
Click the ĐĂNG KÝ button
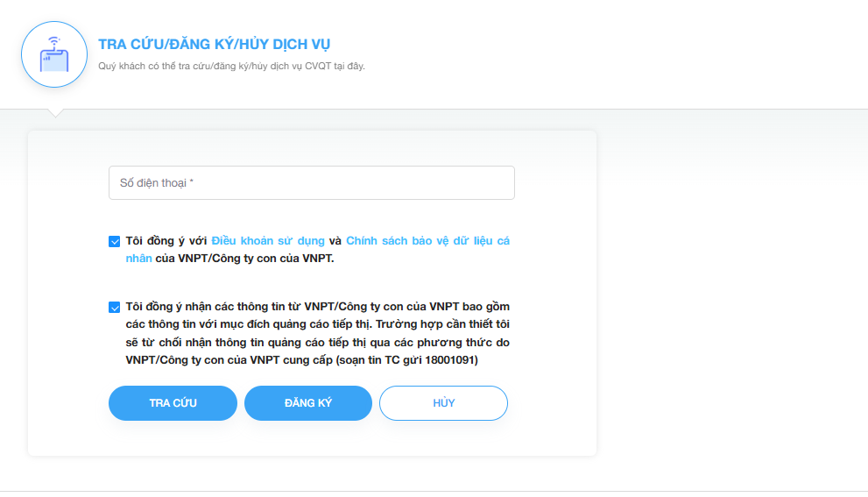[x=308, y=403]
